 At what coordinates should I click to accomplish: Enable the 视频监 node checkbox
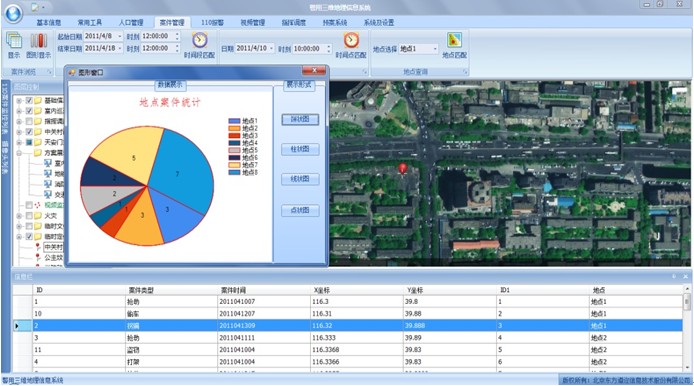coord(29,205)
